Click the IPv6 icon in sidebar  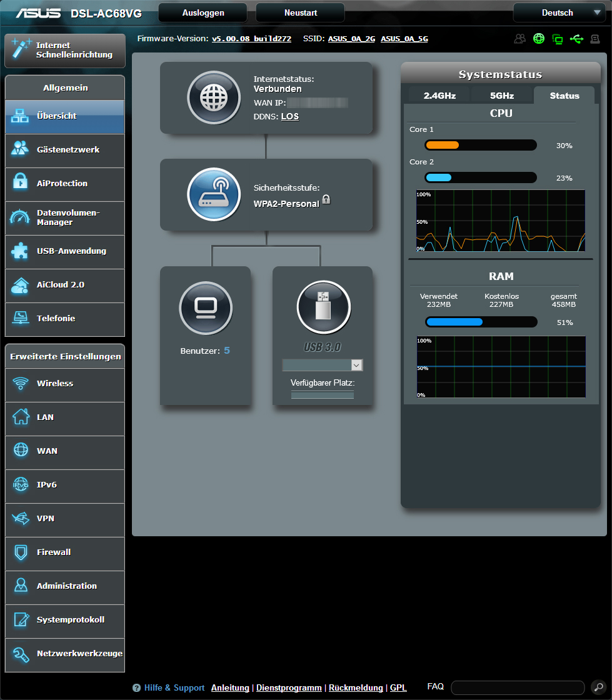pyautogui.click(x=21, y=484)
